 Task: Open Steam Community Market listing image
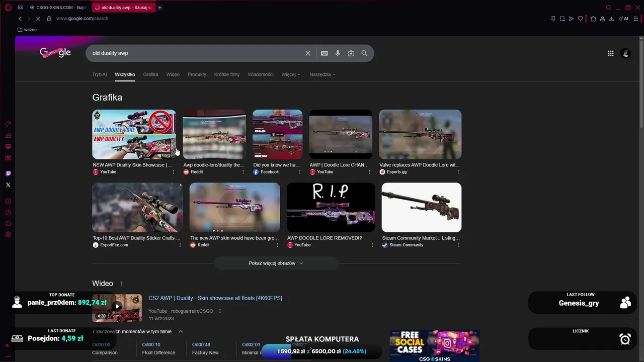click(422, 207)
